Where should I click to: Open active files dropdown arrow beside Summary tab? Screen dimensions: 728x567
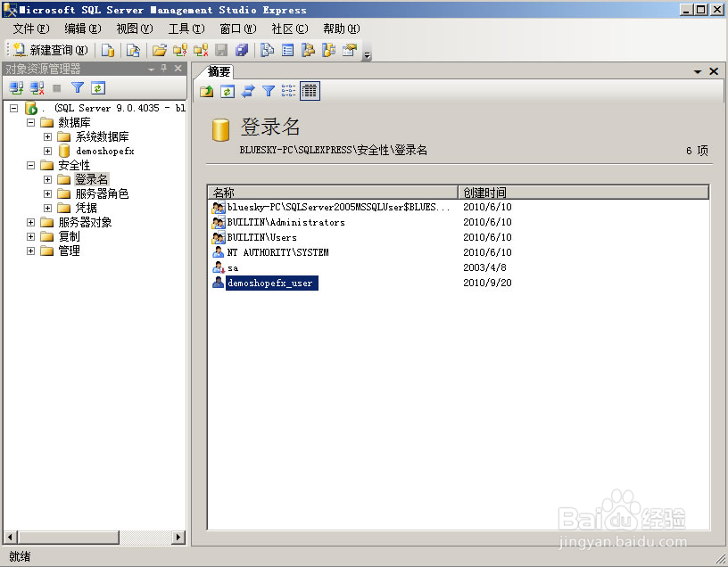698,71
